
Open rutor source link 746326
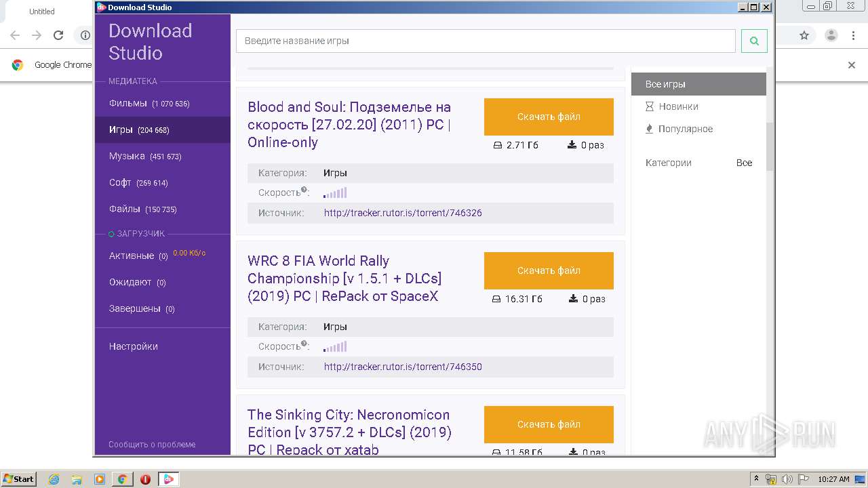(x=403, y=213)
